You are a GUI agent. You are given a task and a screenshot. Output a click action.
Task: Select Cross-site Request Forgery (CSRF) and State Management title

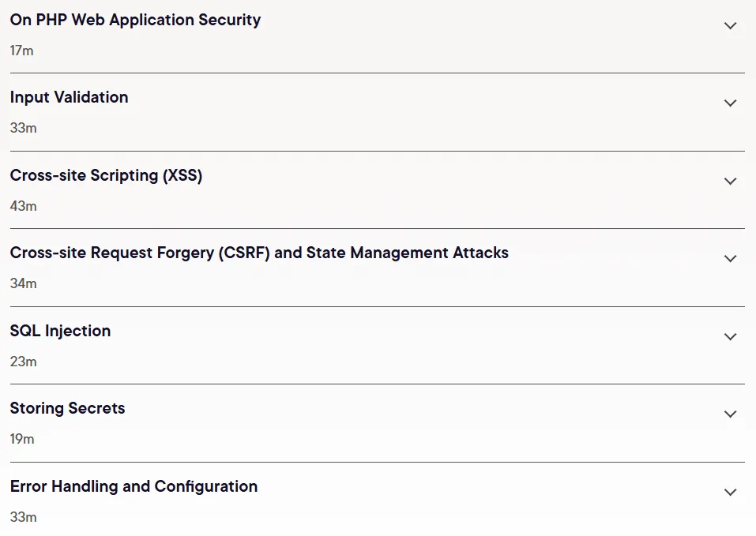[x=259, y=253]
